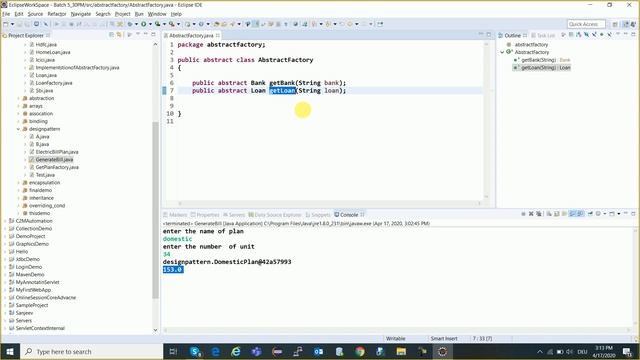640x360 pixels.
Task: Click the Open Perspective icon
Action: click(615, 24)
